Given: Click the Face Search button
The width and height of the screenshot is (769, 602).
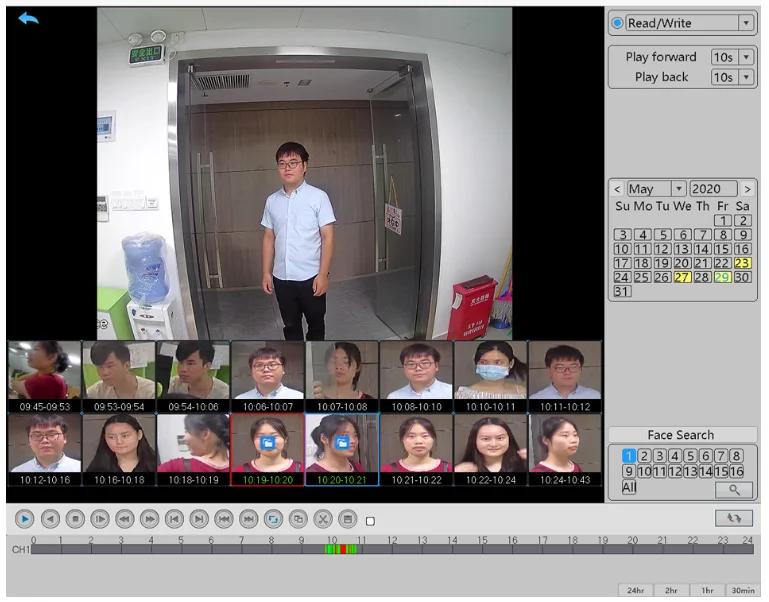Looking at the screenshot, I should (x=682, y=435).
